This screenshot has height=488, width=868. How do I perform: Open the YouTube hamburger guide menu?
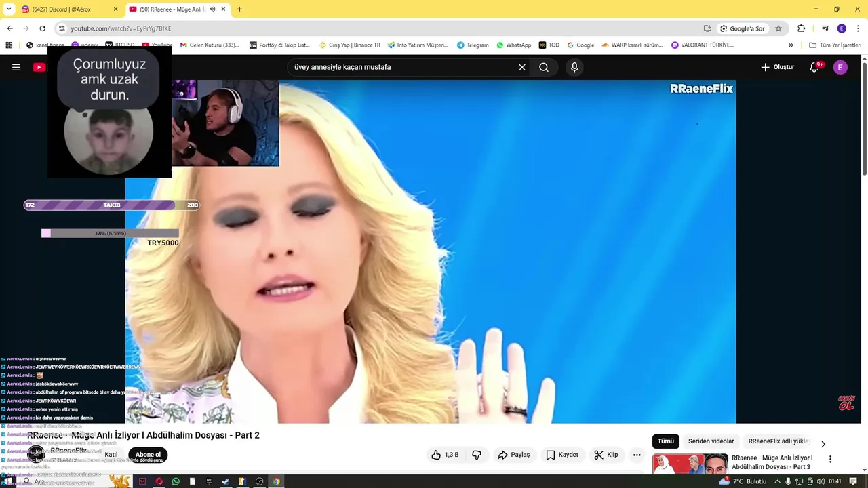[16, 67]
